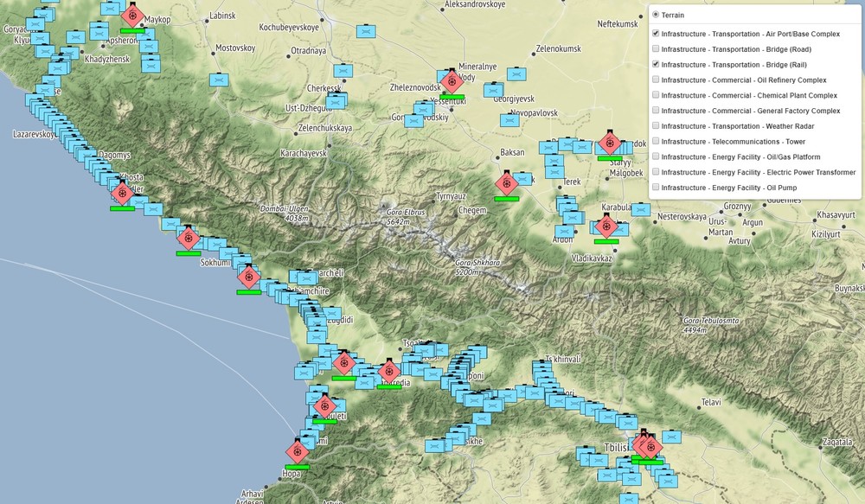Select the air base marker at Maykop
The width and height of the screenshot is (865, 504).
132,16
